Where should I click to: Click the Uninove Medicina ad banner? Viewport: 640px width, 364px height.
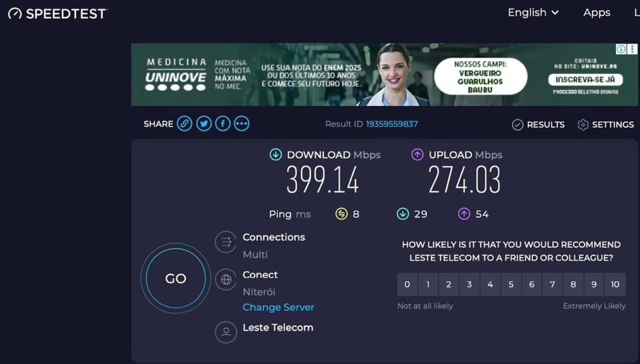[x=385, y=75]
